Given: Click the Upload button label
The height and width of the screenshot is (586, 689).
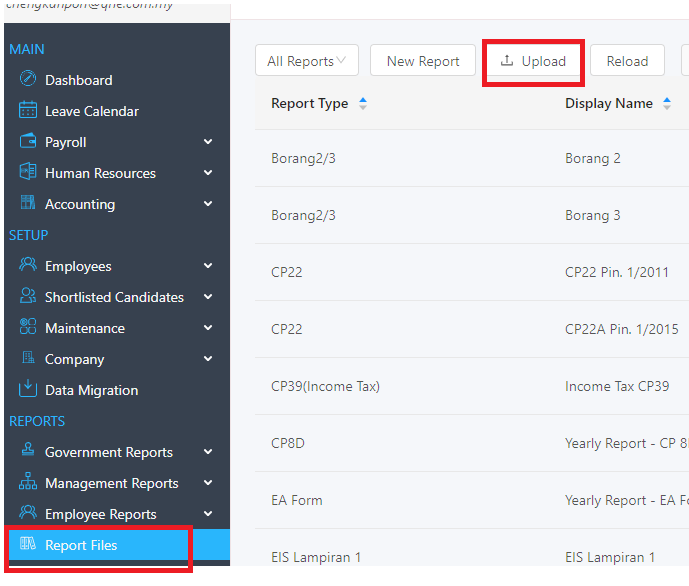Looking at the screenshot, I should (544, 61).
